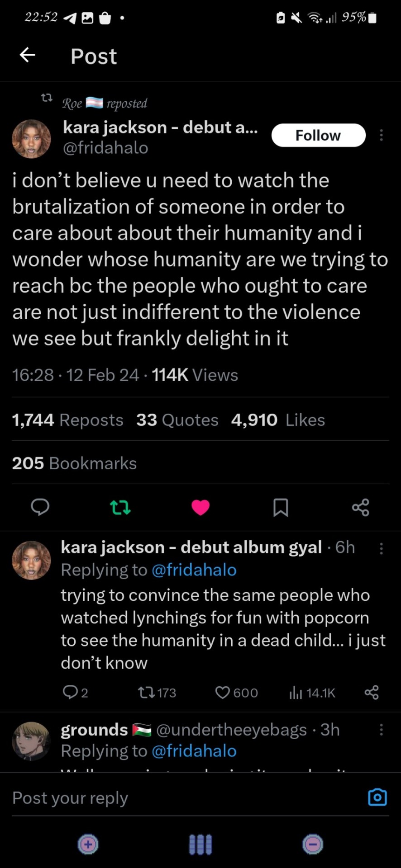The width and height of the screenshot is (401, 868).
Task: Tap the back arrow in header
Action: pyautogui.click(x=28, y=55)
